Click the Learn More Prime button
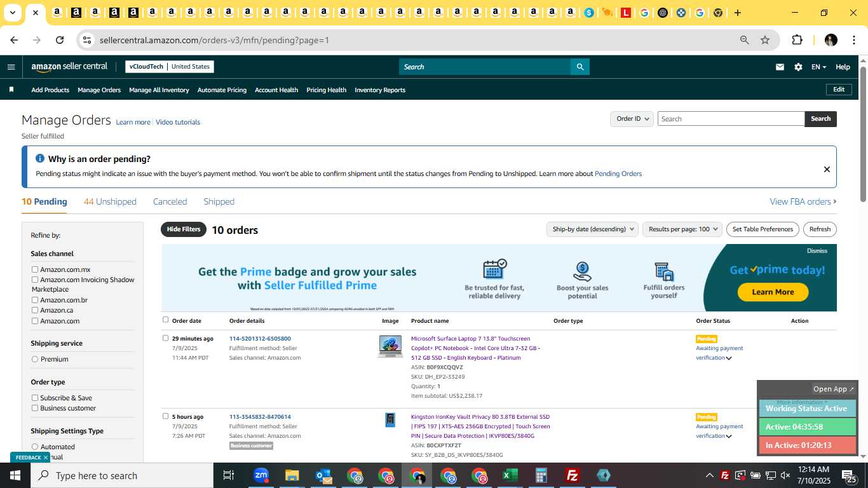Viewport: 868px width, 488px height. tap(773, 292)
